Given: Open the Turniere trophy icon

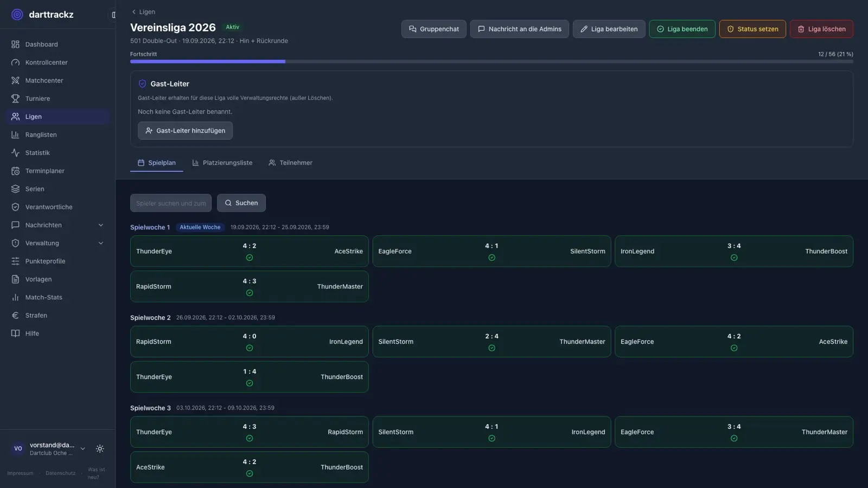Looking at the screenshot, I should click(x=15, y=99).
